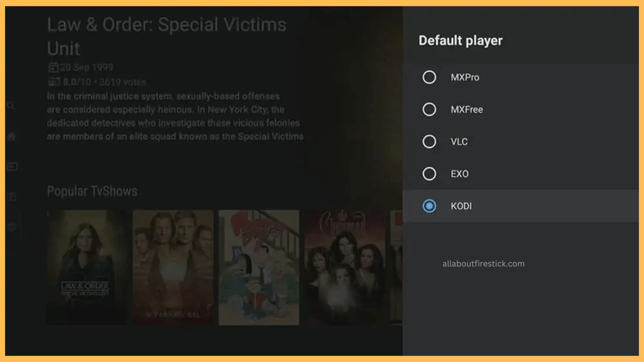This screenshot has width=644, height=362.
Task: Click the search magnifier at top of sidebar
Action: pyautogui.click(x=11, y=106)
